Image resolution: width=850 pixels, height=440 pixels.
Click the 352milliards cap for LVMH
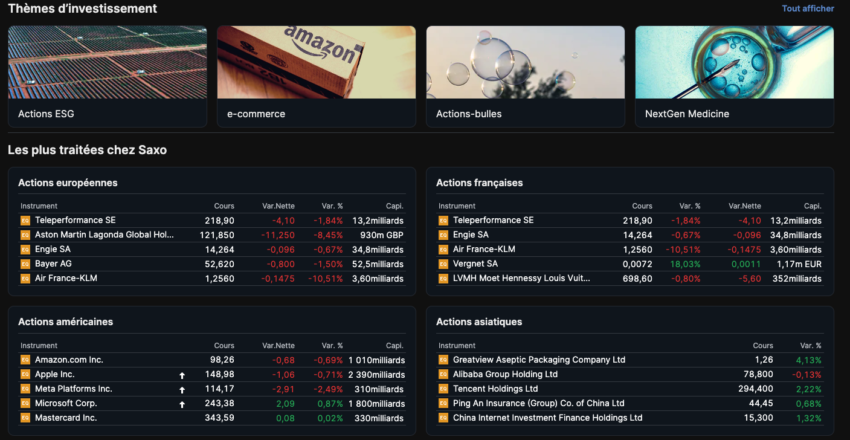tap(799, 279)
